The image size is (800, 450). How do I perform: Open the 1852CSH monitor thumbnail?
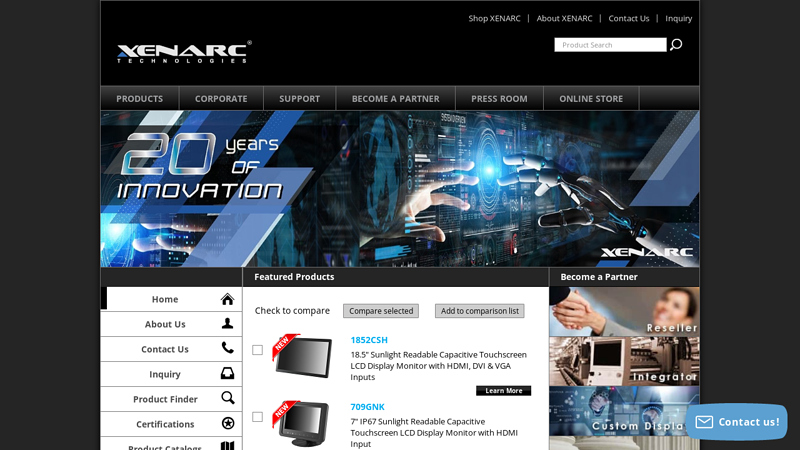[302, 357]
